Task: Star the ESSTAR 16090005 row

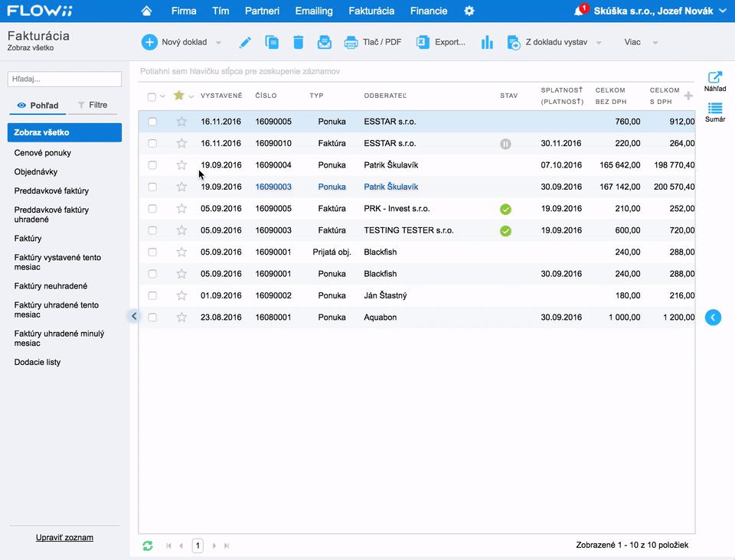Action: coord(181,122)
